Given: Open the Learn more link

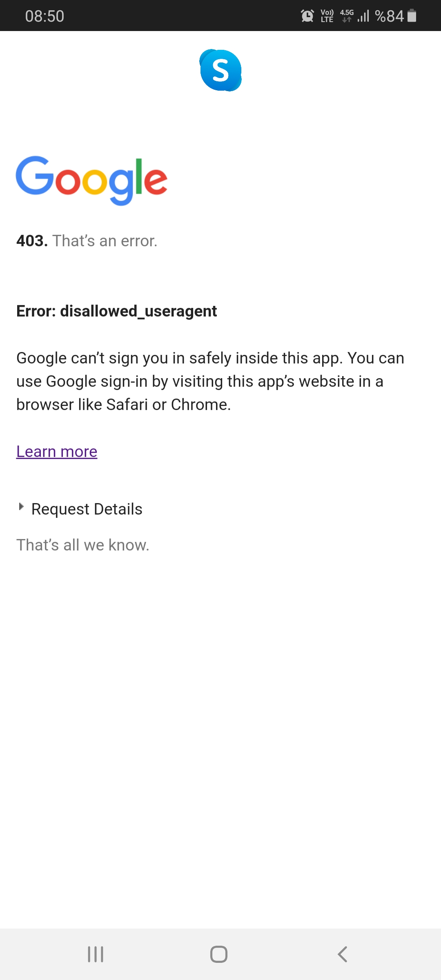Looking at the screenshot, I should pyautogui.click(x=57, y=452).
